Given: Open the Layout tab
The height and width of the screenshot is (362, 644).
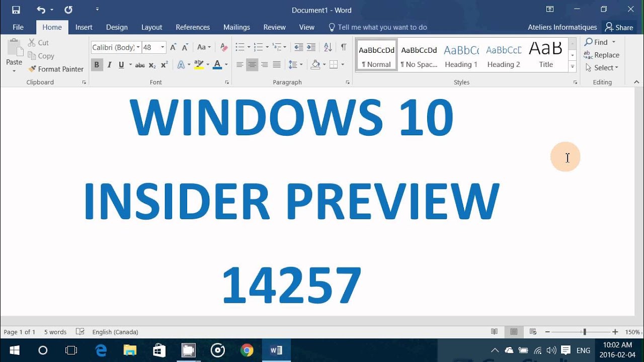Looking at the screenshot, I should pyautogui.click(x=151, y=27).
